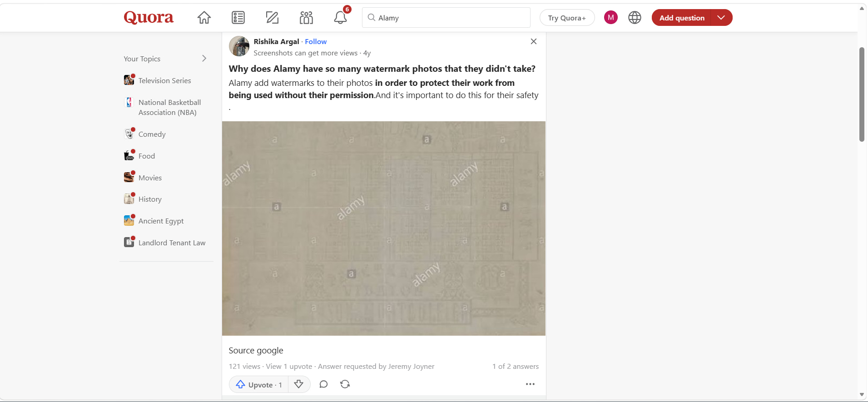
Task: Click the NBA topic icon
Action: [129, 102]
